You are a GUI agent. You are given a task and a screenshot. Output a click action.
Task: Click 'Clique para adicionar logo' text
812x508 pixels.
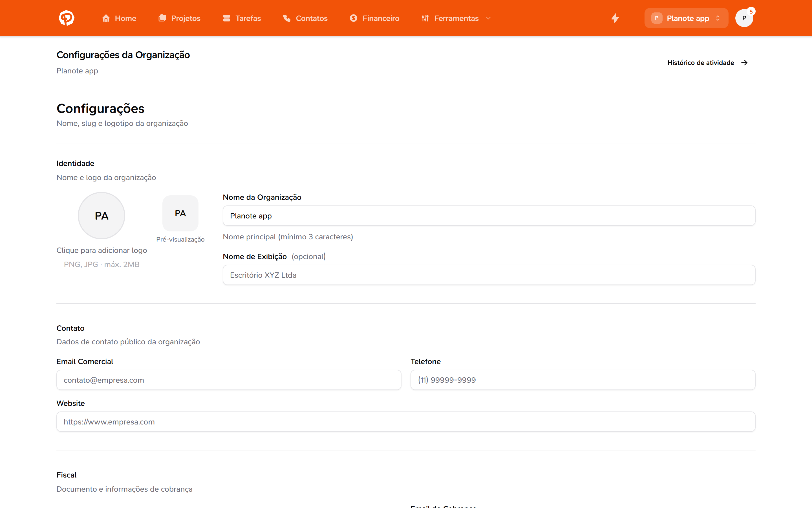[102, 250]
